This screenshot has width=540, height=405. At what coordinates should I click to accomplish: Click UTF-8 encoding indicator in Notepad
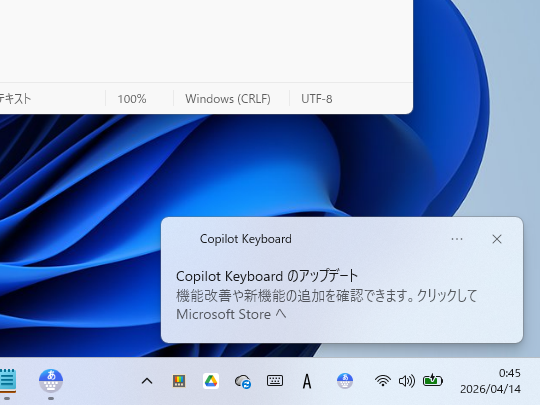click(x=316, y=99)
